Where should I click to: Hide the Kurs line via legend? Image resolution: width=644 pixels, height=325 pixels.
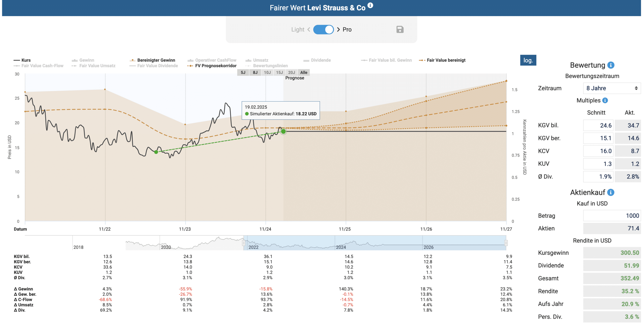[22, 60]
